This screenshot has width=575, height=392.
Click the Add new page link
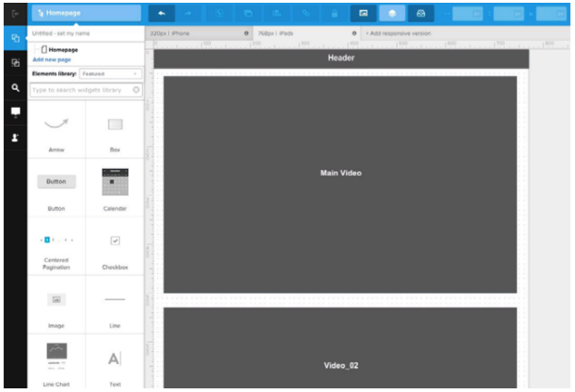point(52,59)
